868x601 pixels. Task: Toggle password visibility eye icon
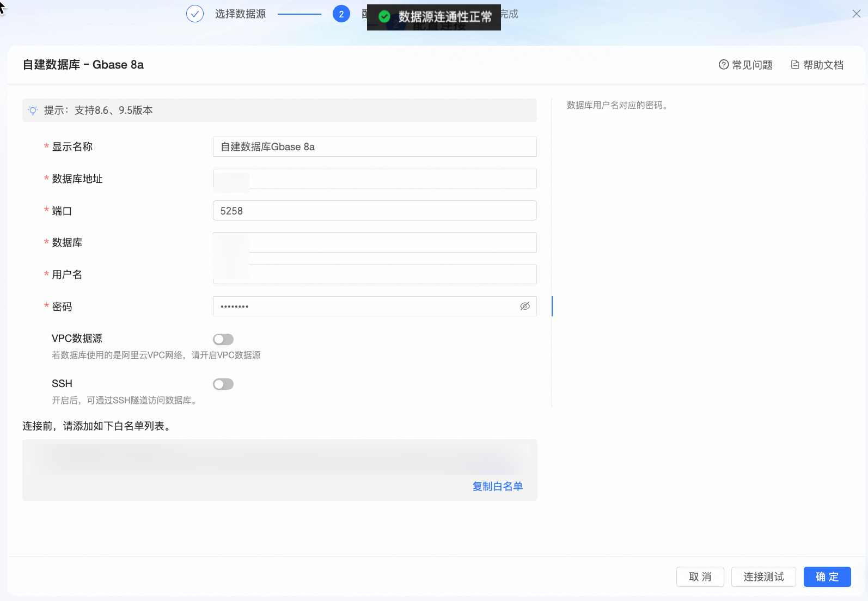525,306
